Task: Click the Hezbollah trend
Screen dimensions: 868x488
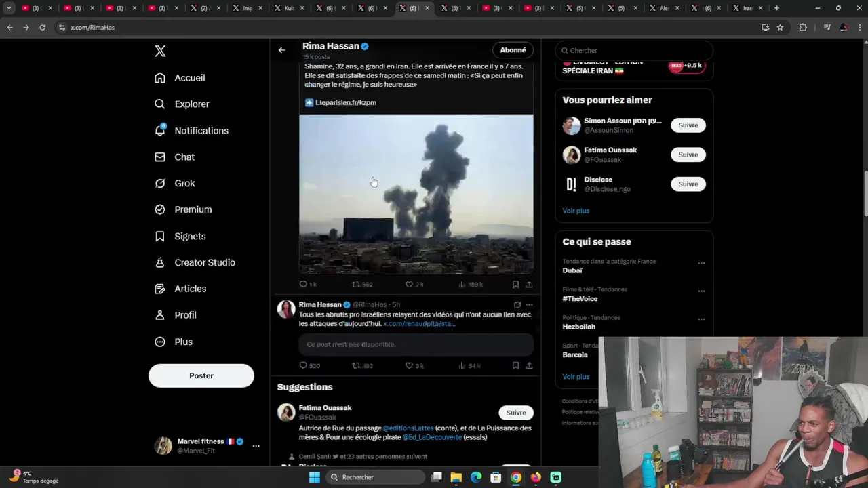Action: coord(578,327)
